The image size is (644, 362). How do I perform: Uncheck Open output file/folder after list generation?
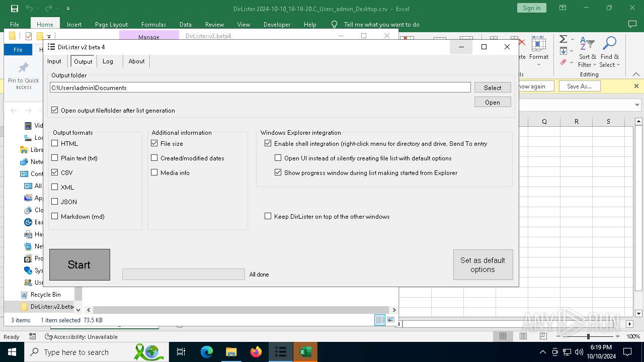point(55,110)
